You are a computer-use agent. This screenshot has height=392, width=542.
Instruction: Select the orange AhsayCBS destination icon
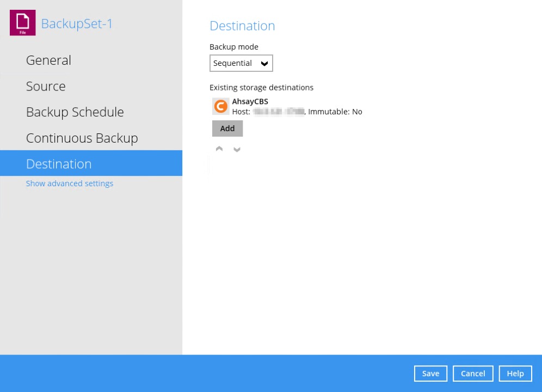click(220, 106)
